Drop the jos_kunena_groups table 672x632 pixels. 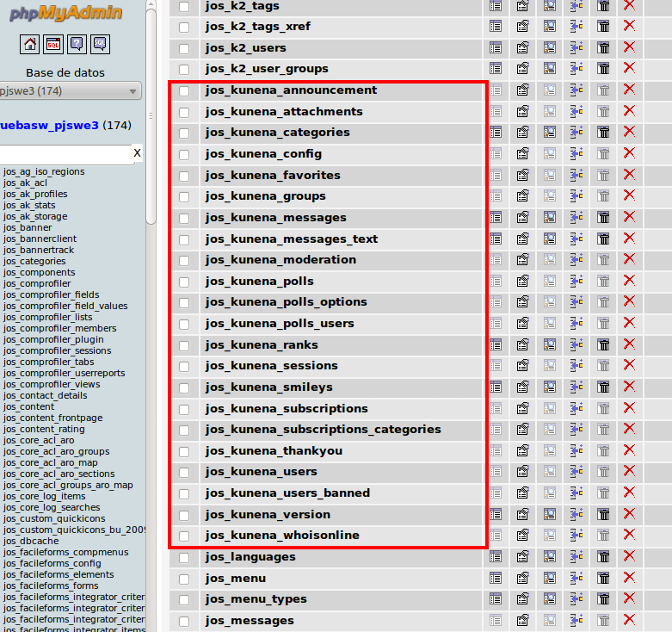click(x=629, y=196)
